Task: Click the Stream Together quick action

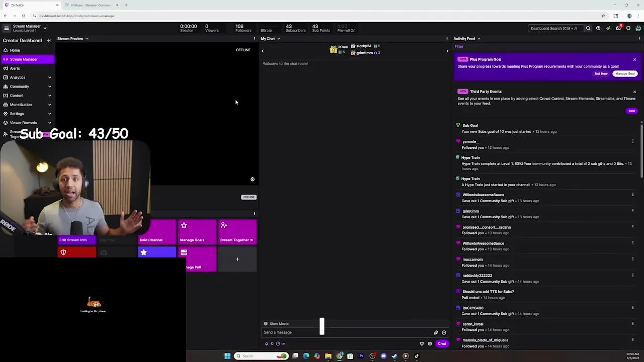Action: tap(237, 232)
